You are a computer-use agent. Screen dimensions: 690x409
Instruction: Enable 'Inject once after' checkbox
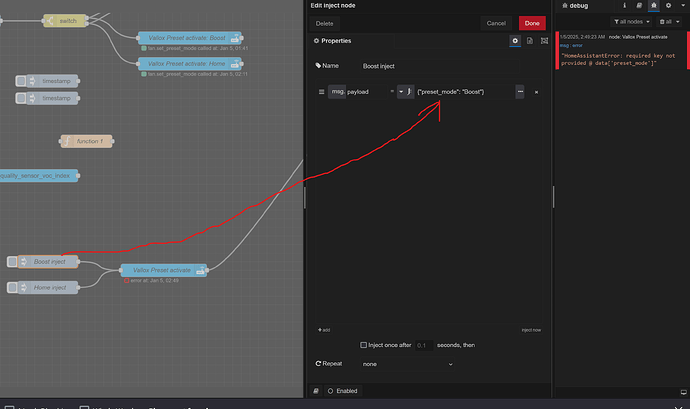pyautogui.click(x=363, y=344)
